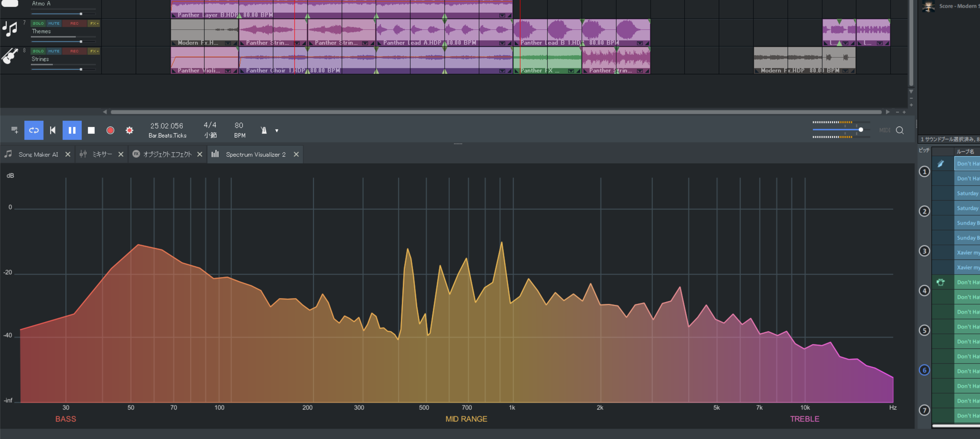This screenshot has height=439, width=980.
Task: Click vertical scroll down arrow in arranger
Action: pyautogui.click(x=911, y=91)
